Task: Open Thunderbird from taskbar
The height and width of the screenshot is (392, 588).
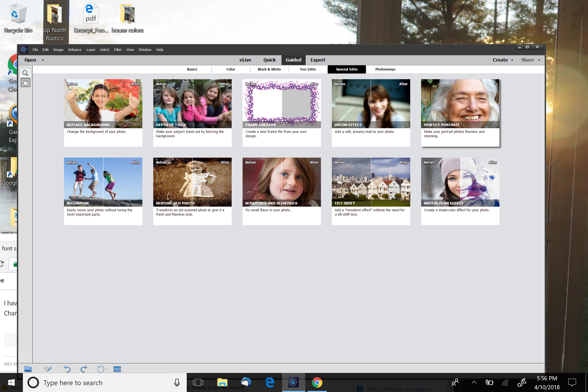Action: [x=246, y=382]
